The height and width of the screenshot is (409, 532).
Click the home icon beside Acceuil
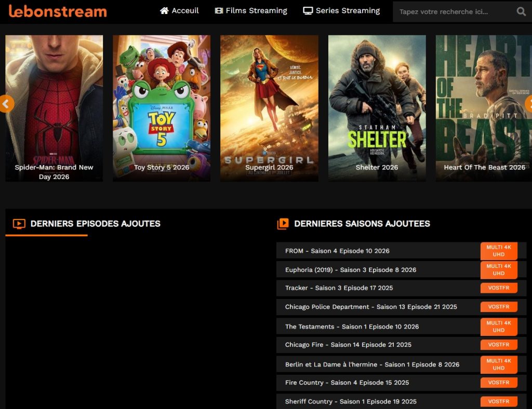pos(164,11)
